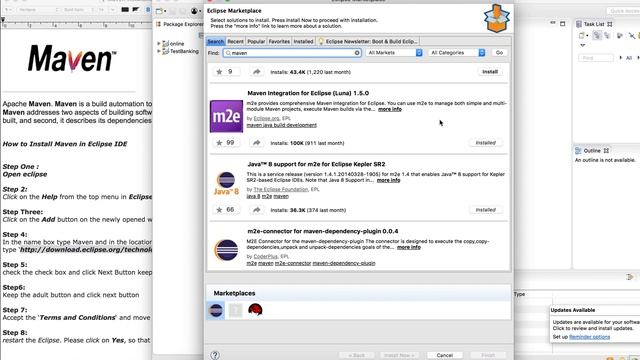
Task: Select the Eclipse marketplace icon under Marketplaces
Action: coord(216,310)
